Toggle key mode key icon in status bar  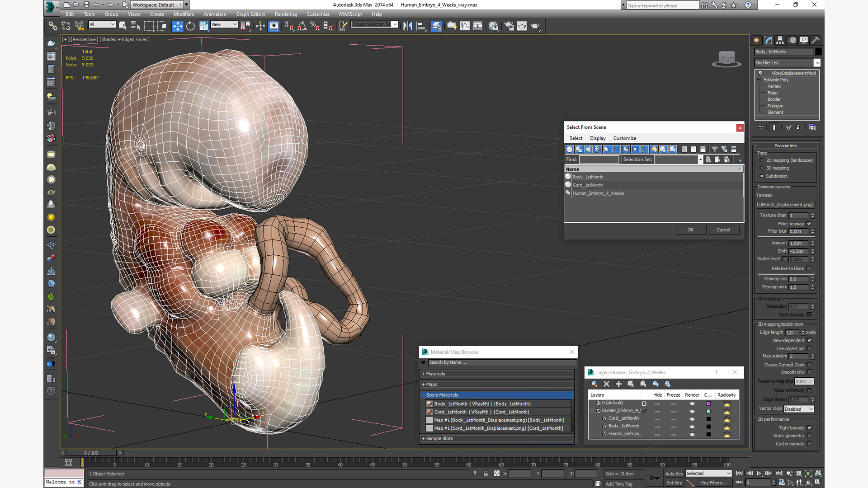coord(654,478)
